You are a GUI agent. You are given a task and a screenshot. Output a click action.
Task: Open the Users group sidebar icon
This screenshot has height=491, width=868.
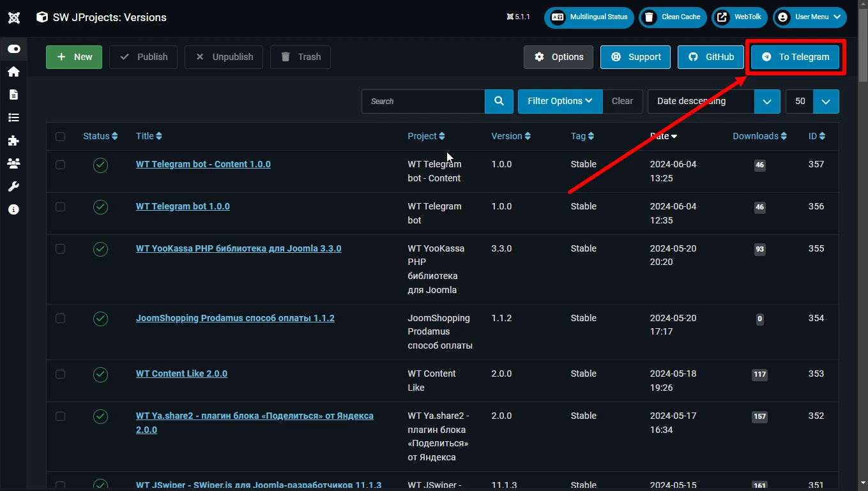point(13,163)
